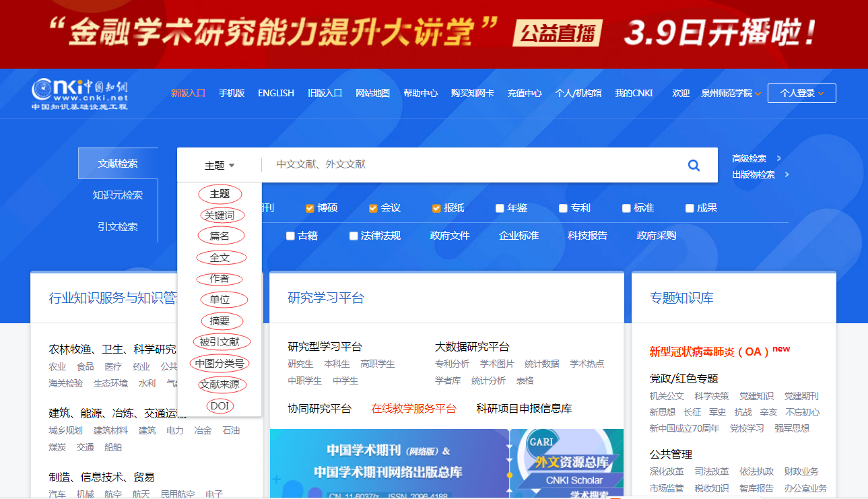Select DOI option in dropdown
Viewport: 868px width, 499px height.
(x=220, y=405)
